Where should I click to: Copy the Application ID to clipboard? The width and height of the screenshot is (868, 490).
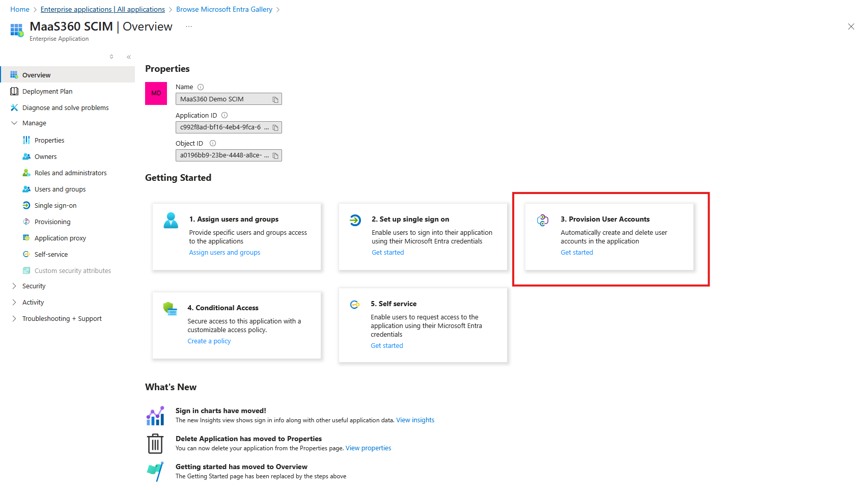[275, 128]
